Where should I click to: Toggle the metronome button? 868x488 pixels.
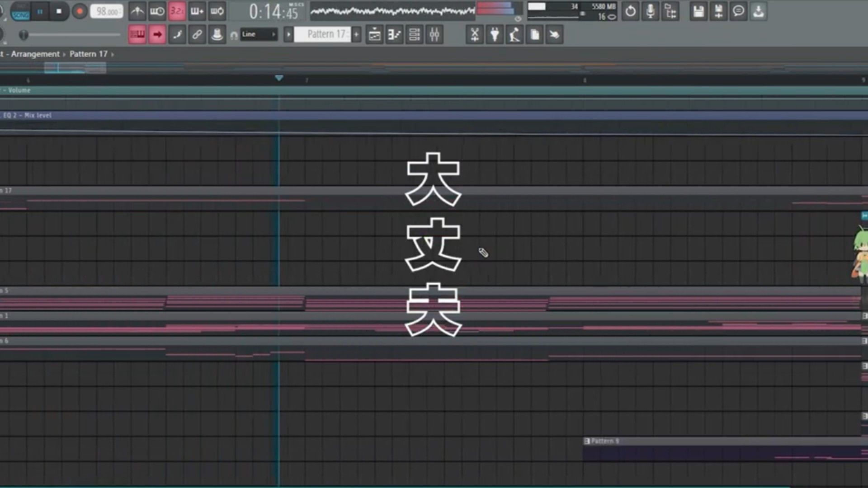pos(137,11)
